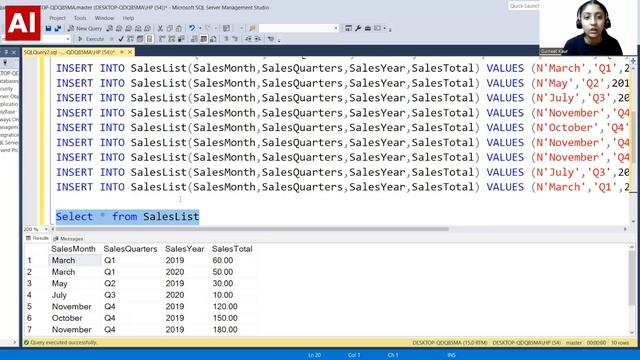
Task: Save the query with the Save icon
Action: click(48, 28)
